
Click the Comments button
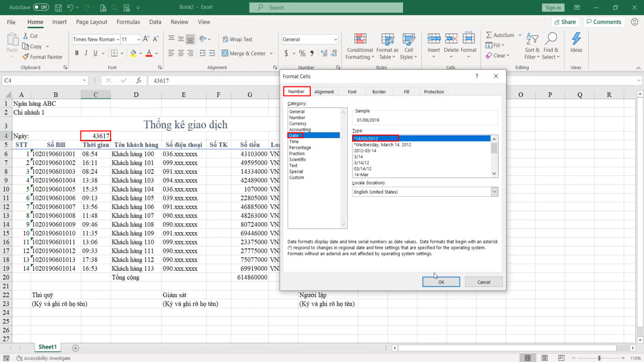point(604,22)
